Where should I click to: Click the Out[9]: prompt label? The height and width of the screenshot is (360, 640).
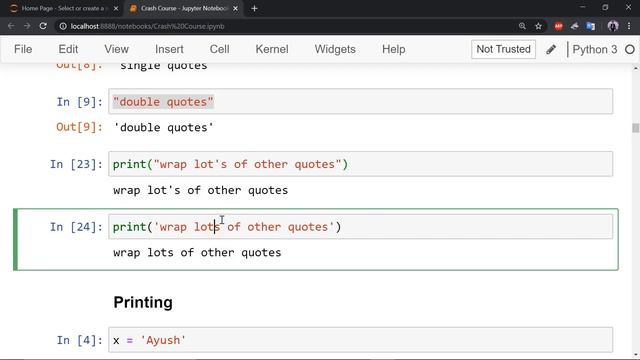pyautogui.click(x=79, y=127)
